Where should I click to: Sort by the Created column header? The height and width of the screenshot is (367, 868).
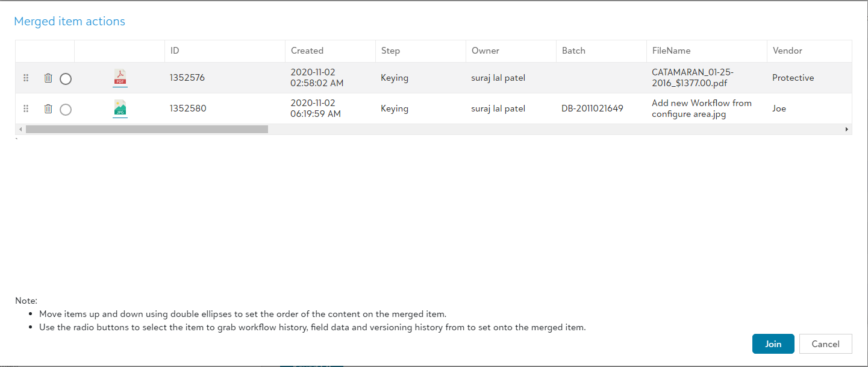click(x=307, y=51)
